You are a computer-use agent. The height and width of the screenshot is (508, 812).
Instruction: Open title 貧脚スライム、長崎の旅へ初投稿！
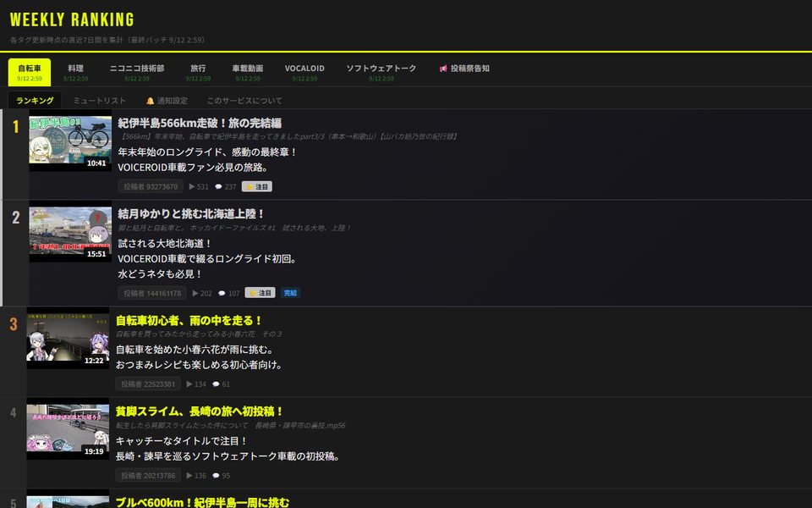[200, 411]
